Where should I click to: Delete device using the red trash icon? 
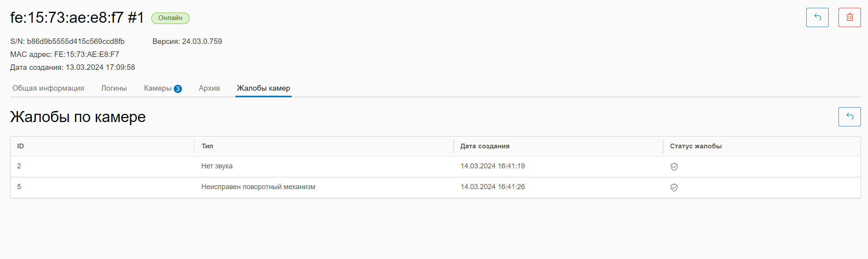849,17
